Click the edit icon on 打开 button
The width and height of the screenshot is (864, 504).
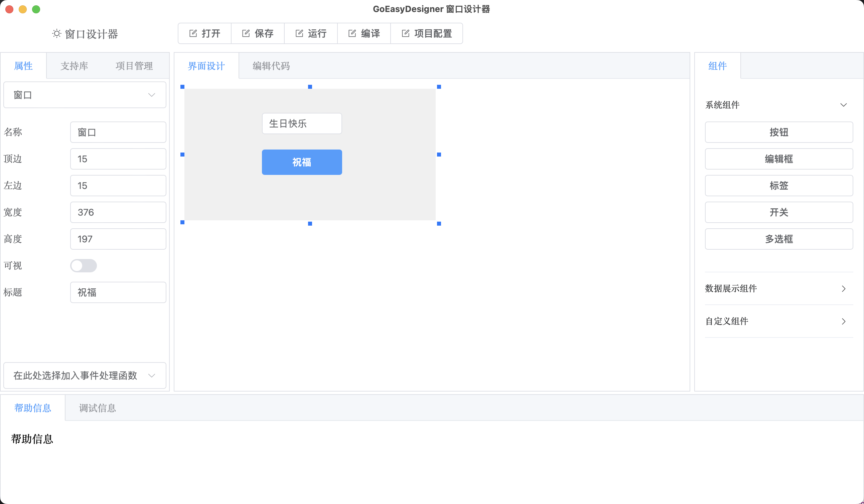point(193,33)
